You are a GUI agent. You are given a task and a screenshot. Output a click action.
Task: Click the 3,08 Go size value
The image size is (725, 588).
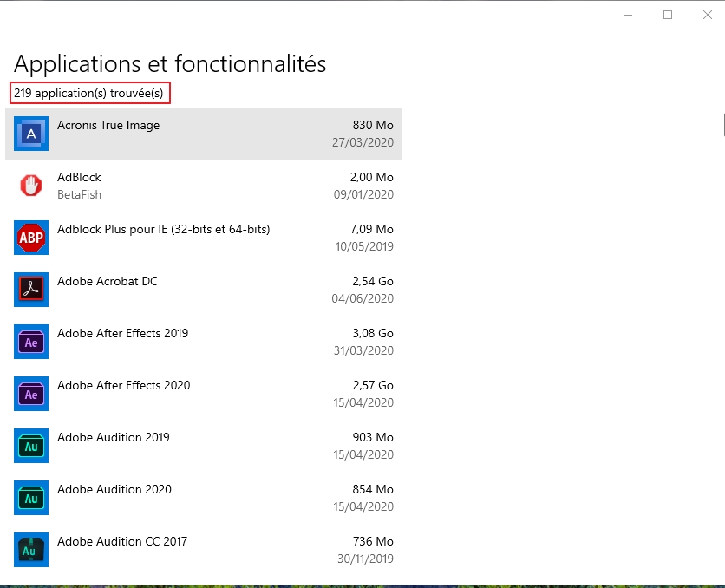coord(373,333)
